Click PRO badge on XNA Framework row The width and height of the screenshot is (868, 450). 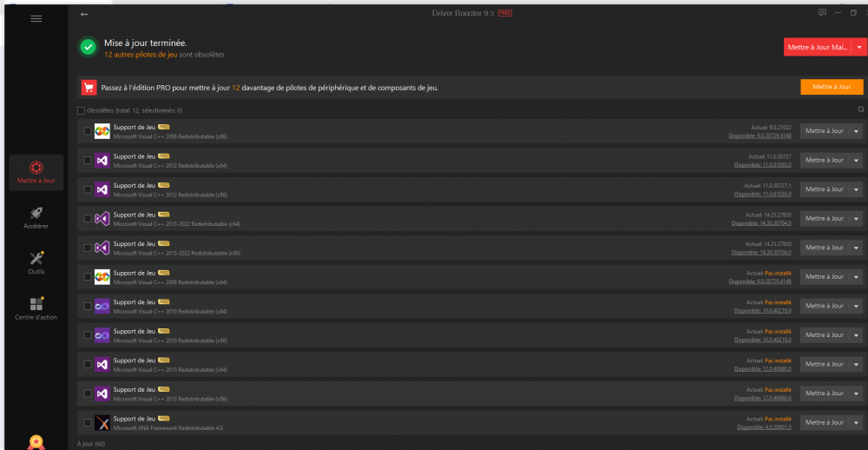tap(164, 418)
